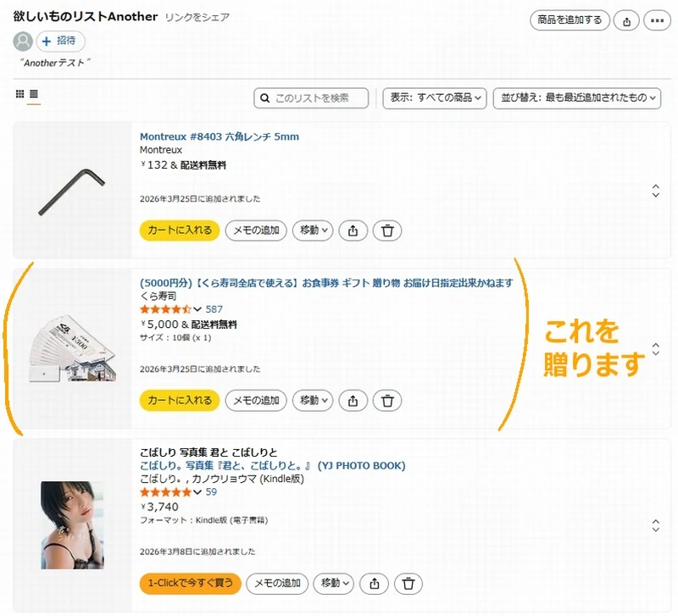Click reorder arrows on the hex wrench row
678x616 pixels.
point(655,191)
